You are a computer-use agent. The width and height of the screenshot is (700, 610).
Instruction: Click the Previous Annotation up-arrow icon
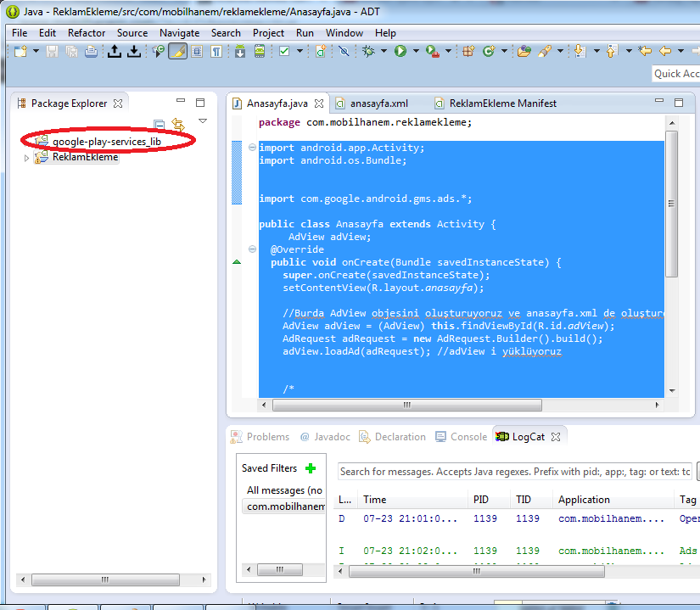click(x=612, y=51)
